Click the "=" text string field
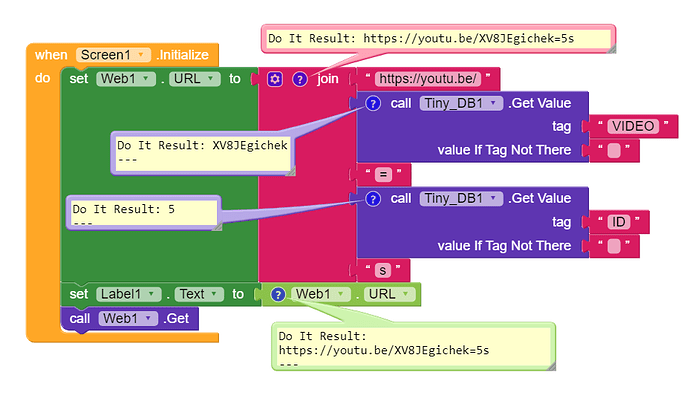The width and height of the screenshot is (690, 398). [x=383, y=175]
